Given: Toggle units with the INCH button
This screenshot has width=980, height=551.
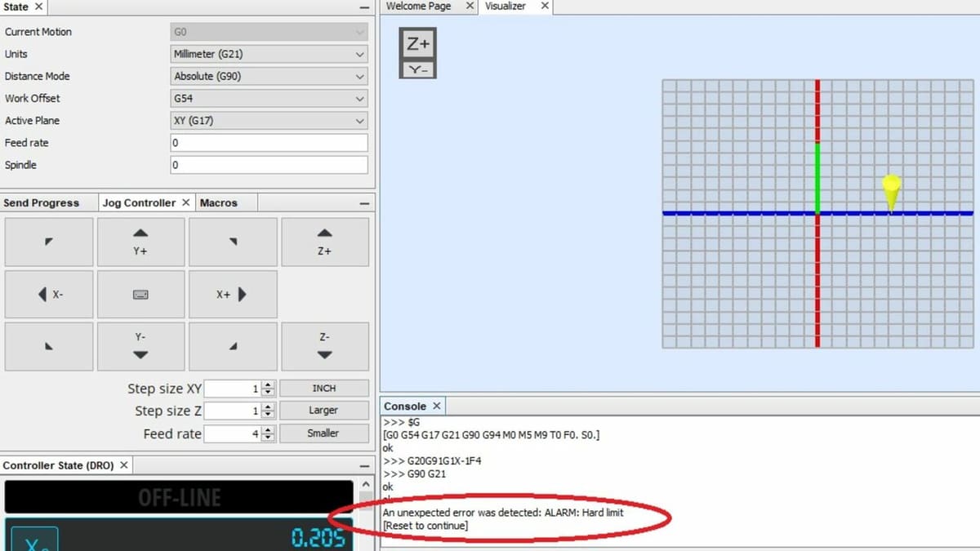Looking at the screenshot, I should pos(323,389).
